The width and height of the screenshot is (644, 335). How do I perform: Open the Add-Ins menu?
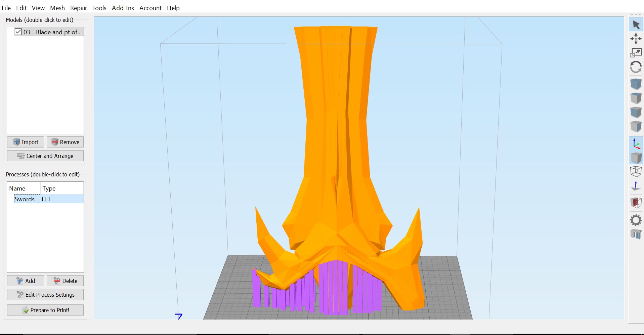(123, 8)
